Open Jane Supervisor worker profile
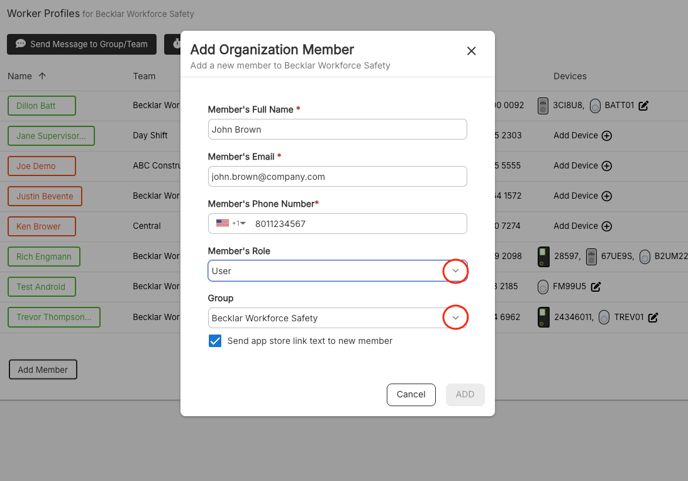Screen dimensions: 688x481 pyautogui.click(x=51, y=136)
